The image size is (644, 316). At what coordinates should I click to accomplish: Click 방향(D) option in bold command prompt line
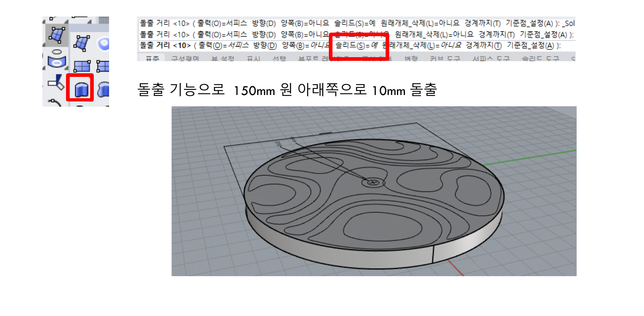coord(265,45)
